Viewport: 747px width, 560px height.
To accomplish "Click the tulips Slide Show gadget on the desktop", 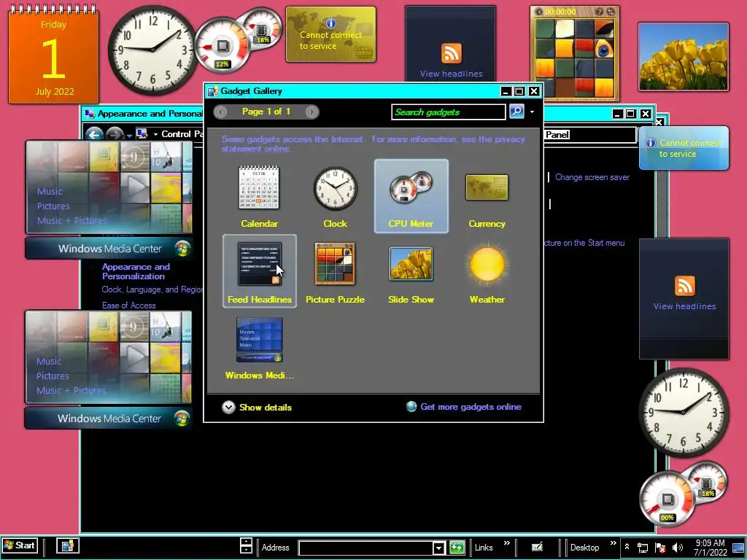I will pyautogui.click(x=683, y=57).
